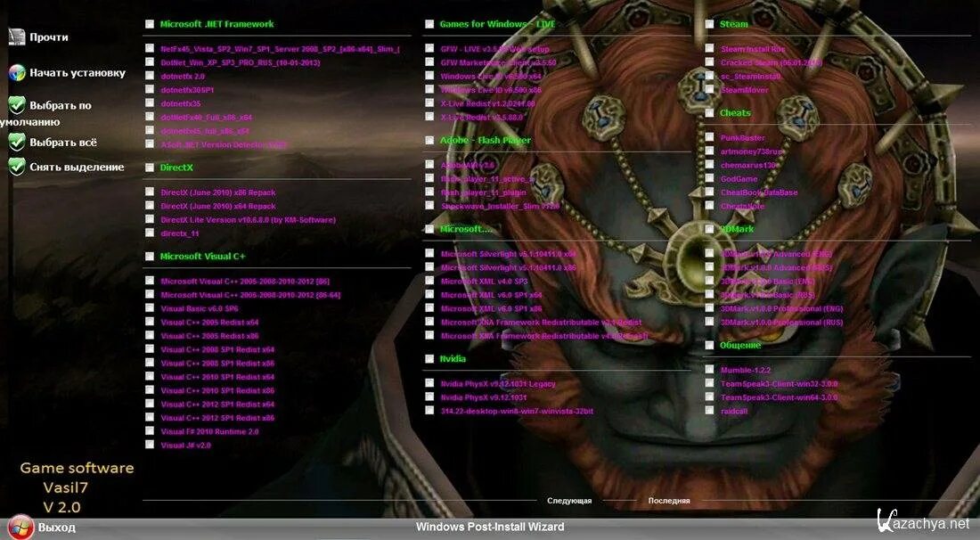Image resolution: width=980 pixels, height=540 pixels.
Task: Tick the DirectX group checkbox
Action: tap(150, 167)
